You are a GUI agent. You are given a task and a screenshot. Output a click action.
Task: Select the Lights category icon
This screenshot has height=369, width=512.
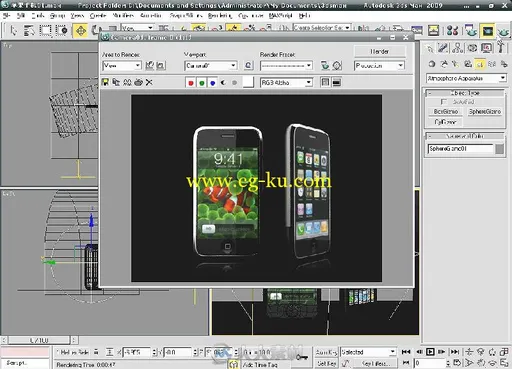coord(456,64)
